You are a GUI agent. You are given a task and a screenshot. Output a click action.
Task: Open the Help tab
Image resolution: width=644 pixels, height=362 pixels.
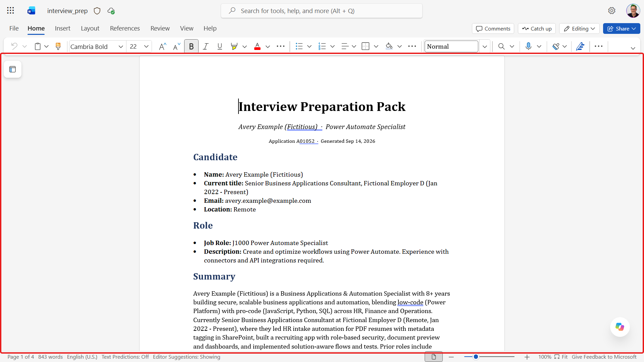[x=210, y=28]
